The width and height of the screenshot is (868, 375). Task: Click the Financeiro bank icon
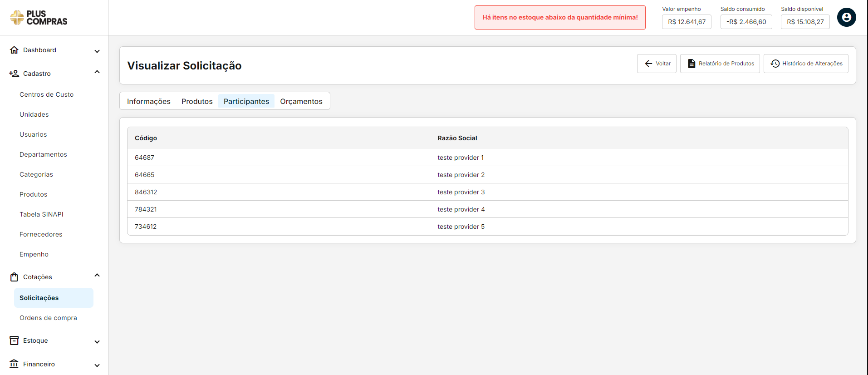click(14, 364)
